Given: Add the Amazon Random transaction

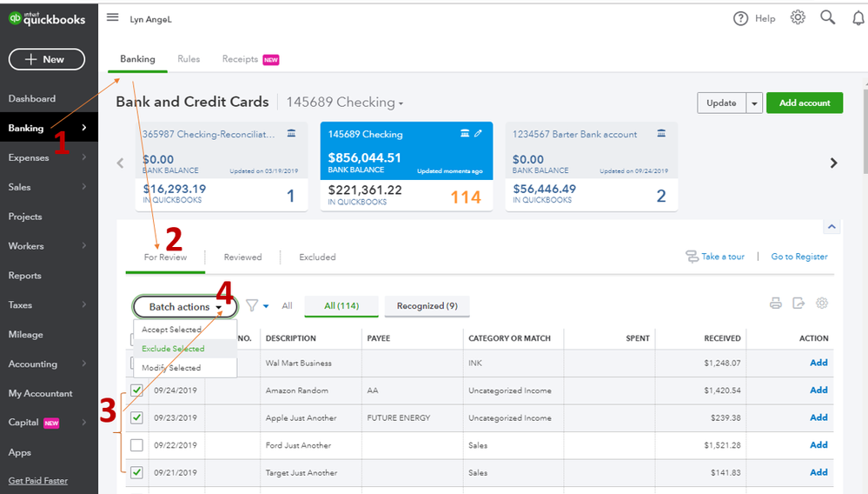Looking at the screenshot, I should pos(818,390).
